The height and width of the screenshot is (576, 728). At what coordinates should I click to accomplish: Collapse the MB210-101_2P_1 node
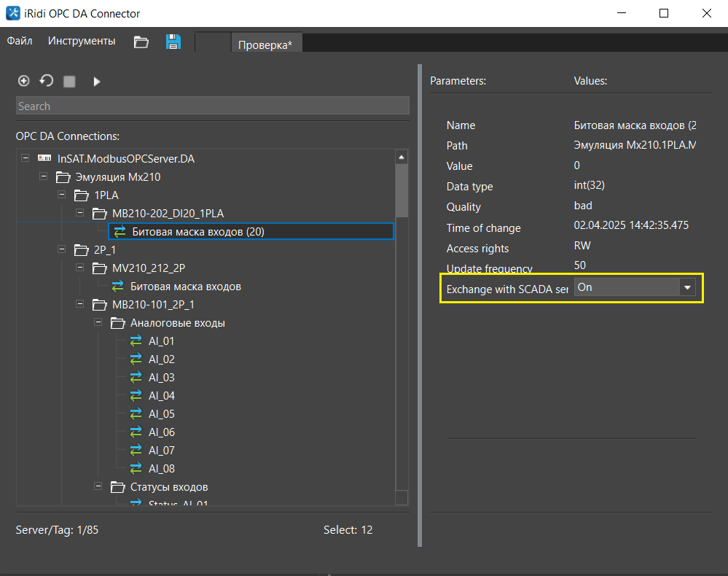pos(80,305)
